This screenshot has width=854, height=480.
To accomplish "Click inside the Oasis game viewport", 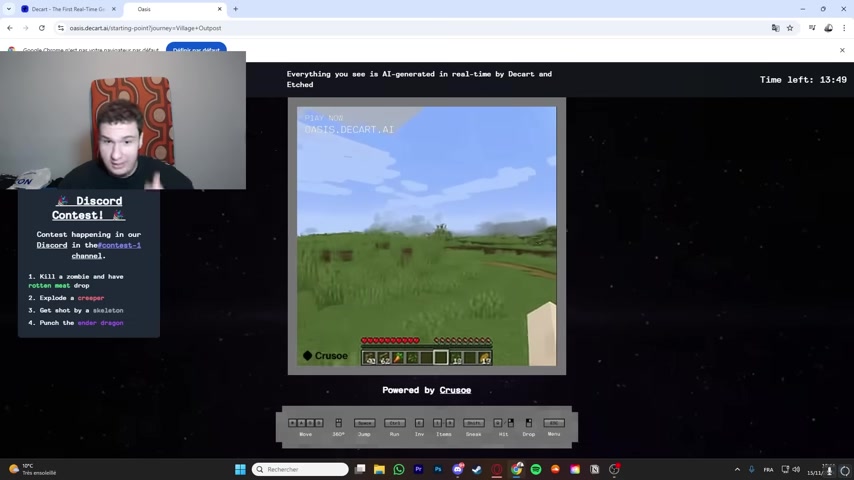I will [x=426, y=236].
